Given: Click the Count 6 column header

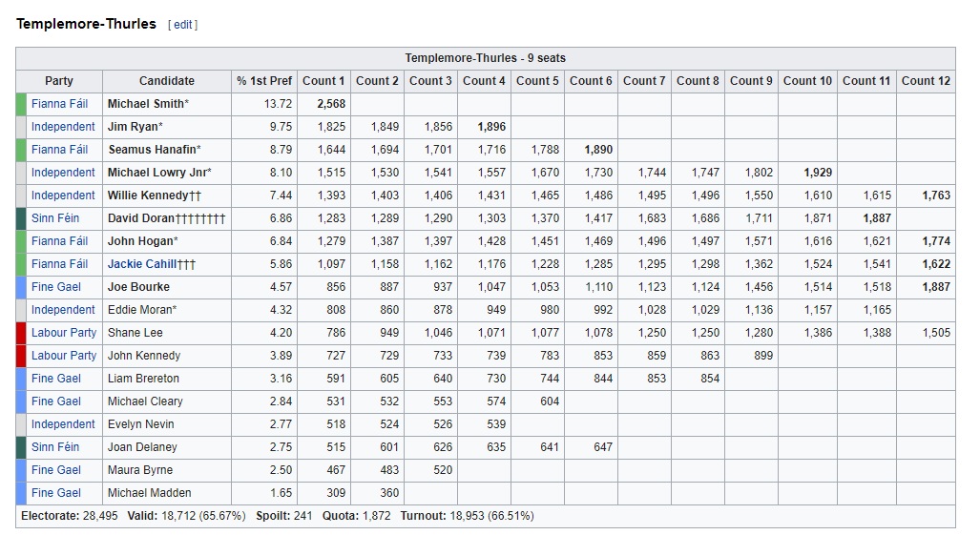Looking at the screenshot, I should coord(591,80).
